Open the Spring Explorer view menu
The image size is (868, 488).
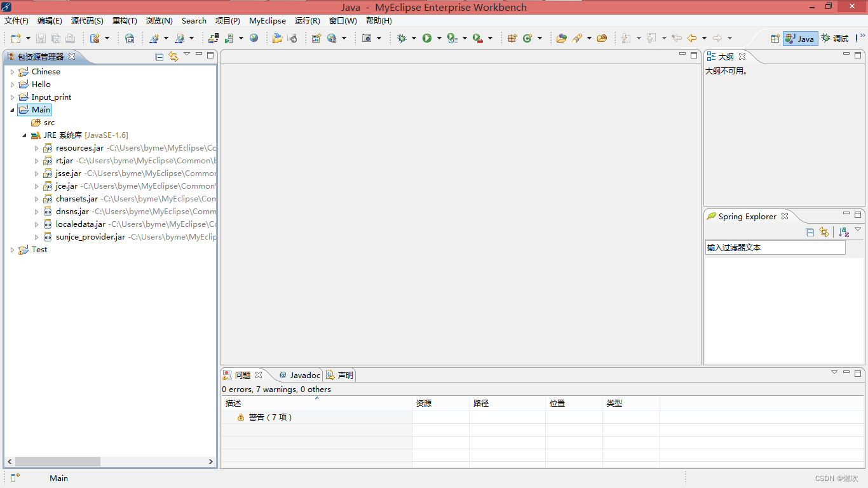[858, 230]
